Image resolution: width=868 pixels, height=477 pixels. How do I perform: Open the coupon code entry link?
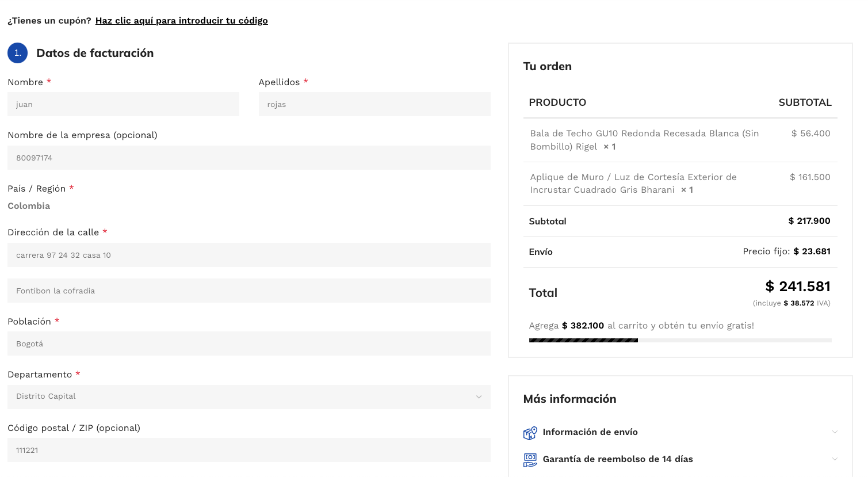click(x=181, y=21)
